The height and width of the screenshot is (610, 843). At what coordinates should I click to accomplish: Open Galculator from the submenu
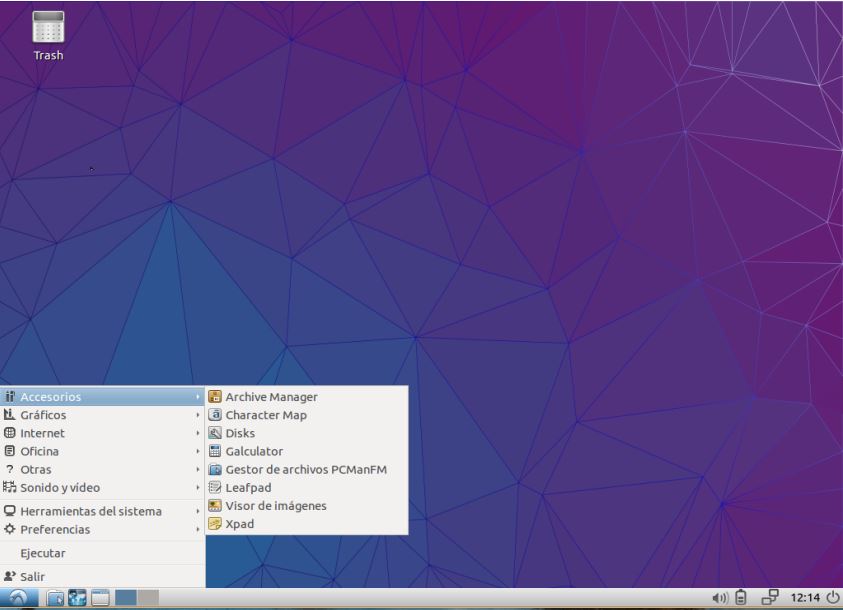coord(254,452)
